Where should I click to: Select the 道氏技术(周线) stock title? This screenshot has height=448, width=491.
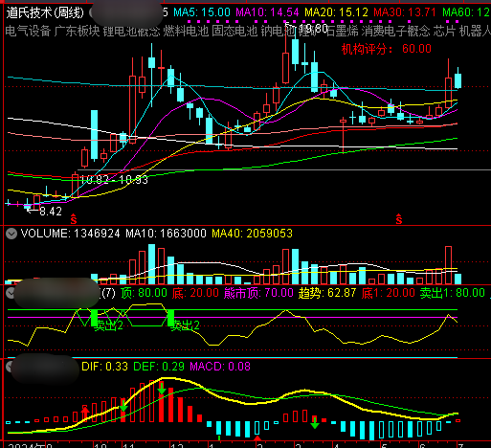(45, 12)
